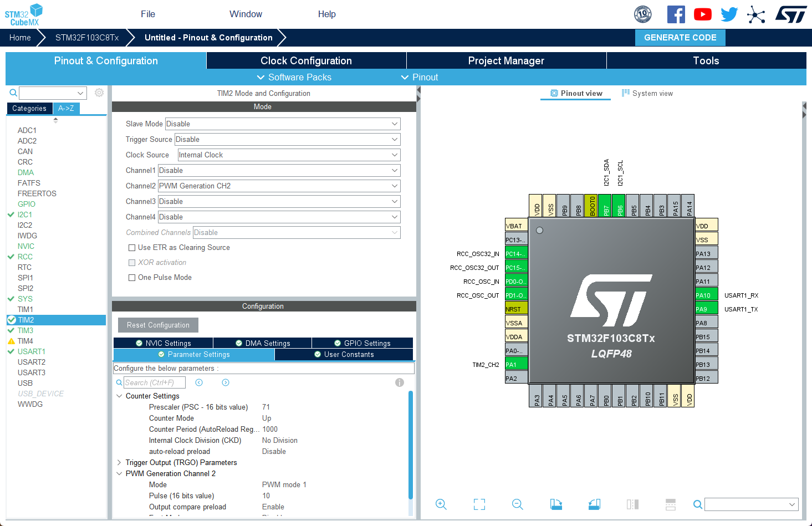The image size is (812, 526).
Task: Open the Clock Source dropdown
Action: point(289,155)
